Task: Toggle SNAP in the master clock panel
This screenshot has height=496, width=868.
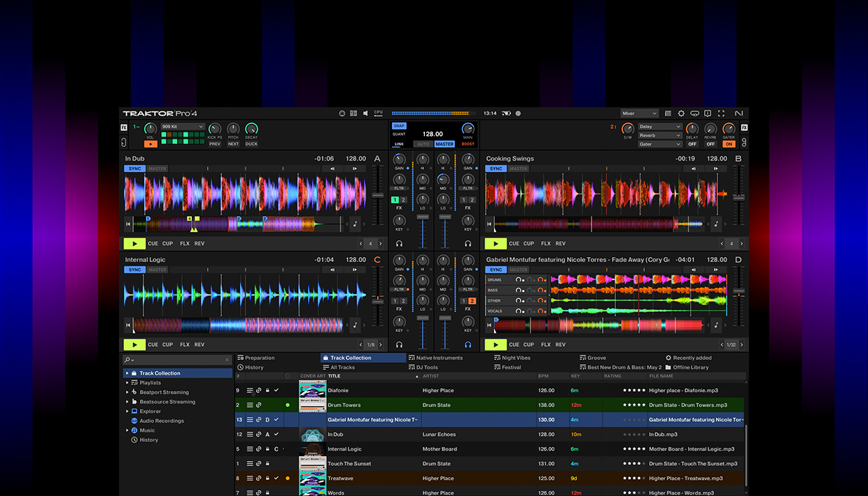Action: click(399, 125)
